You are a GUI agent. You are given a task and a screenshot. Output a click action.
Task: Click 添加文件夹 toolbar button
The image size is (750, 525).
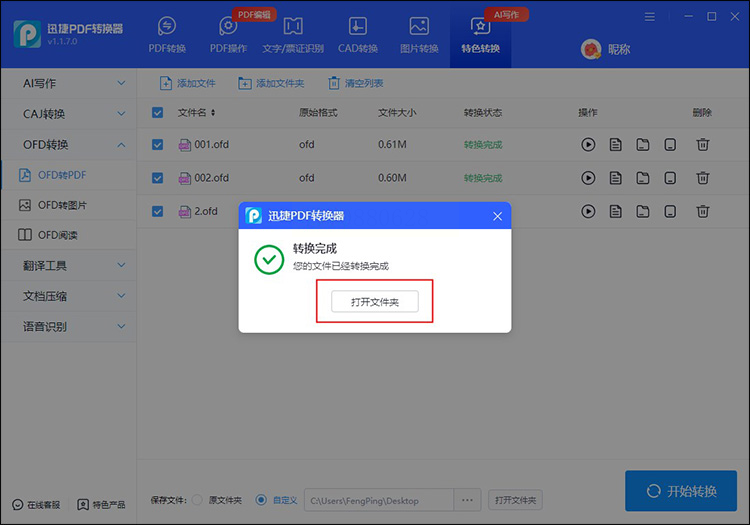pos(271,83)
